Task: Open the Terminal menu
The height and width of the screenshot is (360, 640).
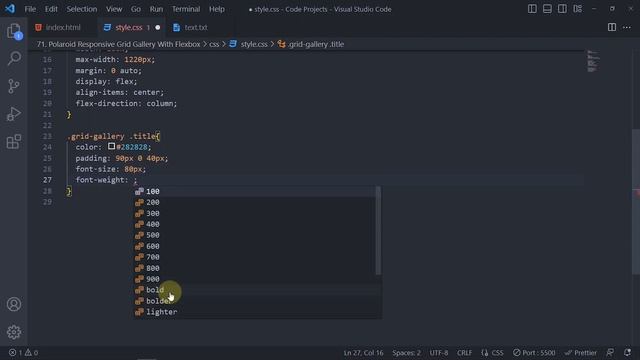Action: point(186,9)
